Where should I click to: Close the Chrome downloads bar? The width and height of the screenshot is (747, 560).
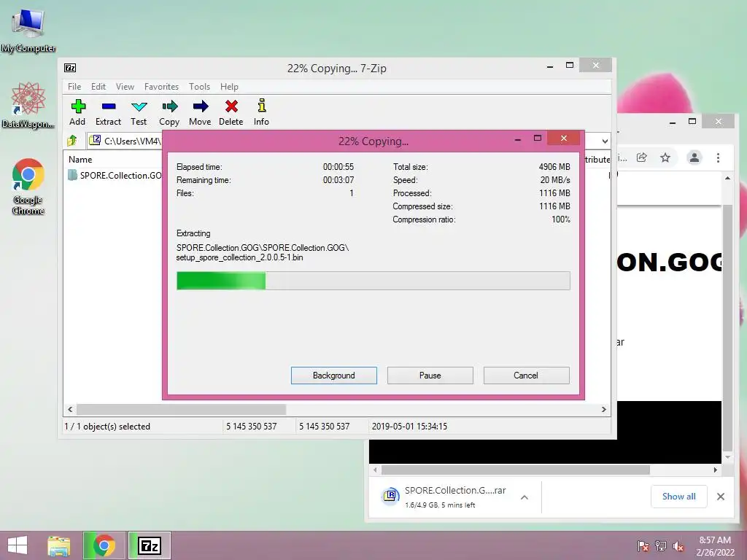(720, 497)
